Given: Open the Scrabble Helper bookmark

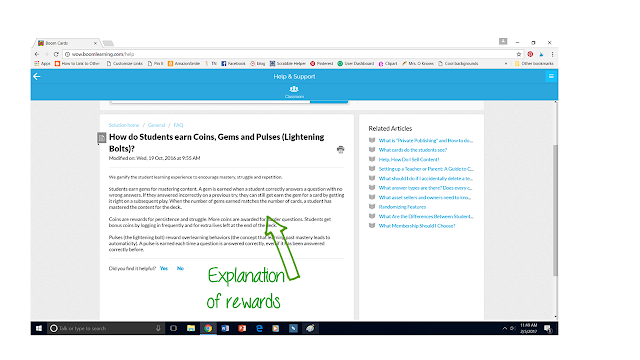Looking at the screenshot, I should pos(287,64).
